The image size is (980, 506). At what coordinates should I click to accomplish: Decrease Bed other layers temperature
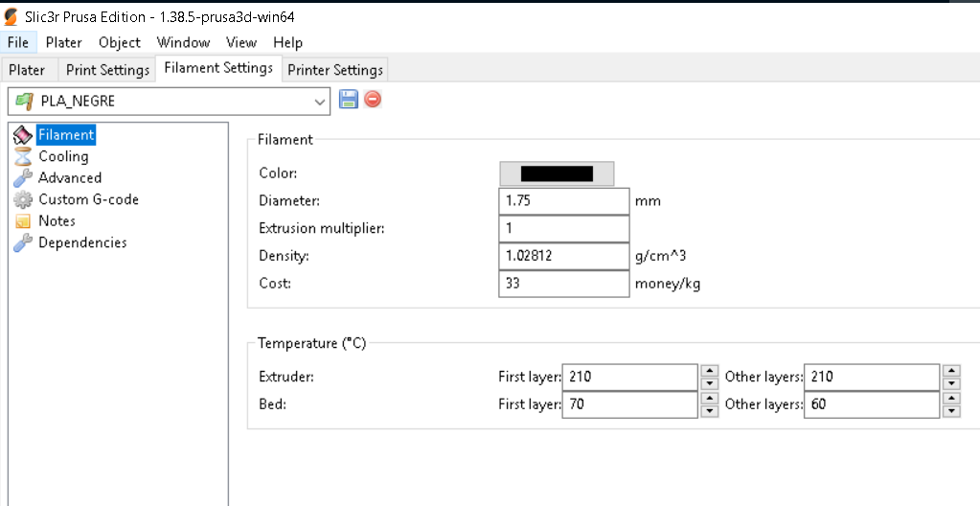click(x=951, y=411)
